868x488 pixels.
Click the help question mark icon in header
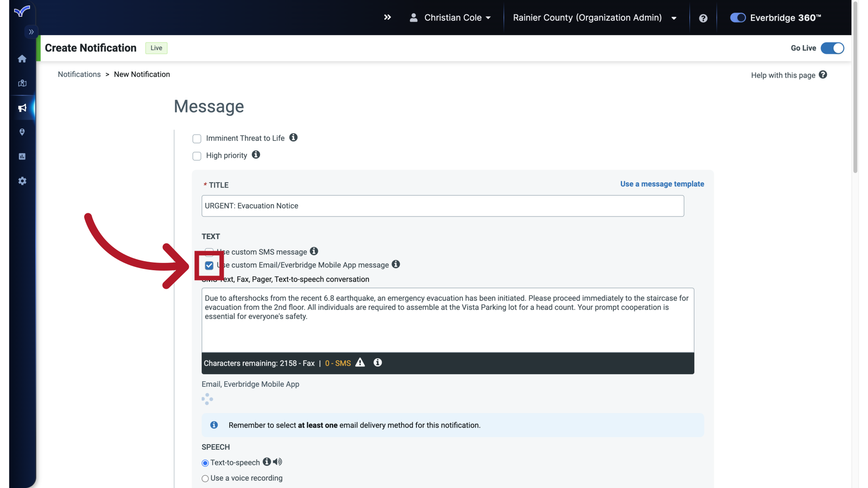pos(703,18)
